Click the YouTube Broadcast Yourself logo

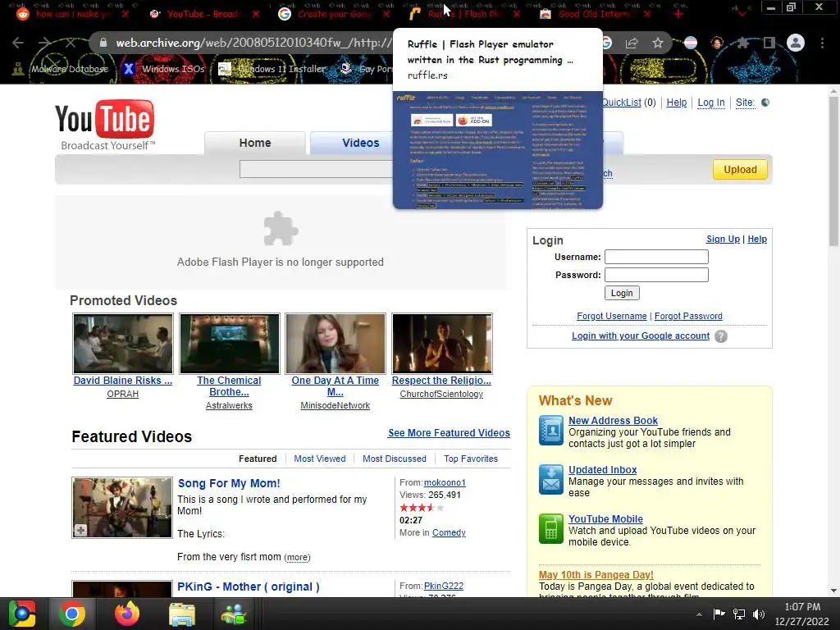pos(105,125)
